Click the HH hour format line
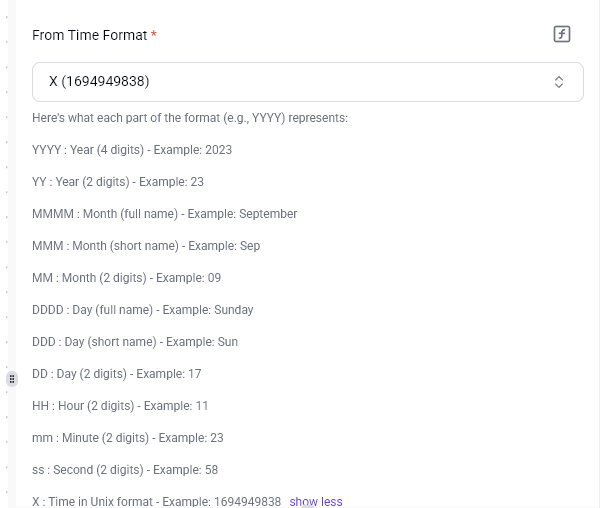 point(120,406)
